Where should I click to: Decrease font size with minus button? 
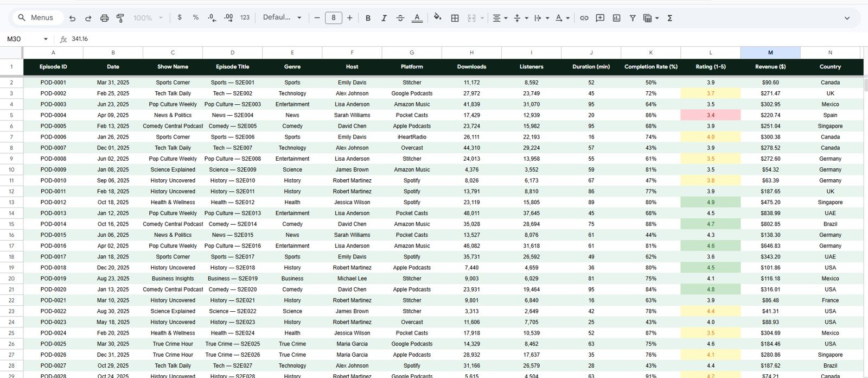point(317,18)
